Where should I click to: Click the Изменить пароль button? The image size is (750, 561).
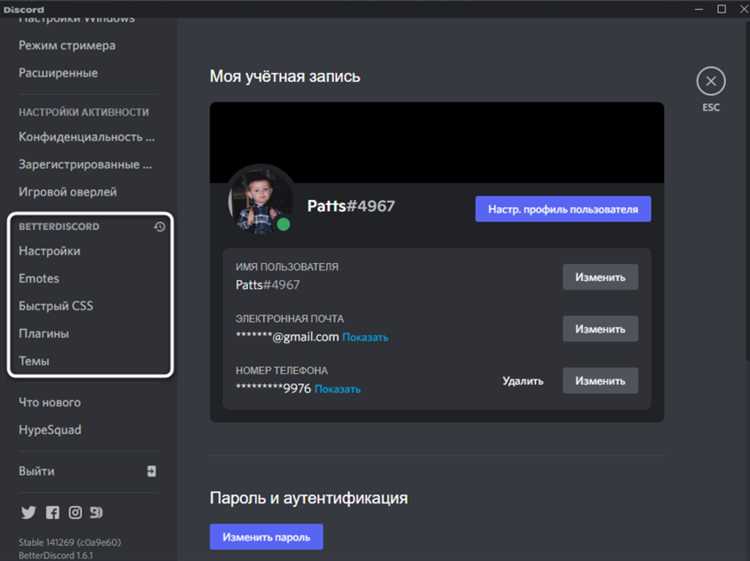tap(266, 537)
